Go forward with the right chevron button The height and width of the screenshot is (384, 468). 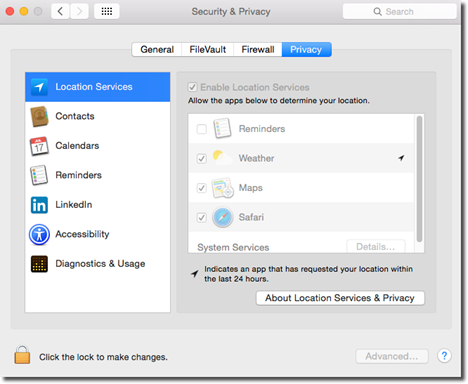(79, 12)
